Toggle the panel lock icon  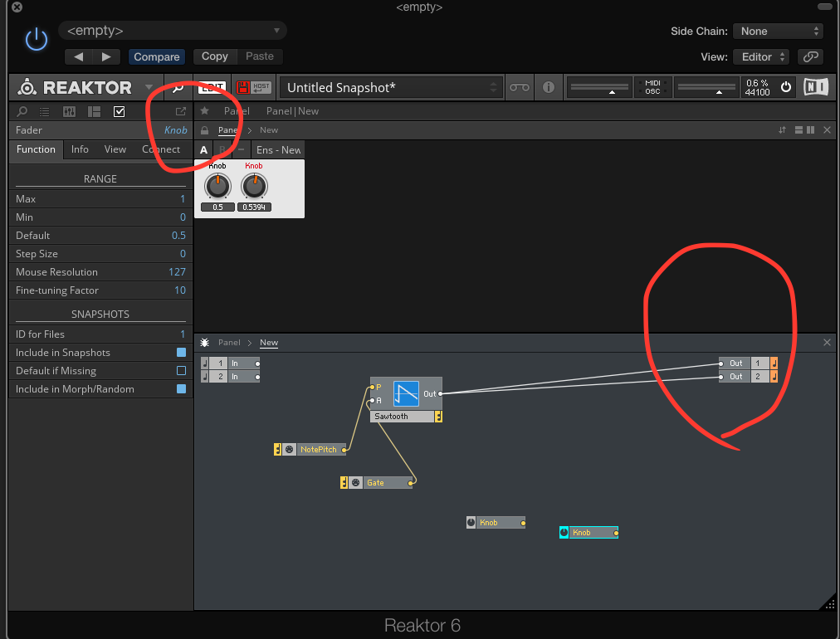pyautogui.click(x=204, y=130)
